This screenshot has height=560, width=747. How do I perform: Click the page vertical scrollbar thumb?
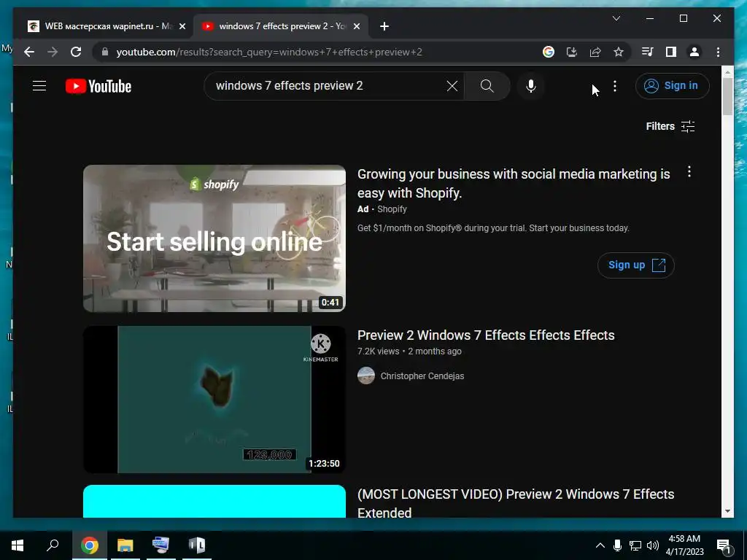(x=727, y=96)
